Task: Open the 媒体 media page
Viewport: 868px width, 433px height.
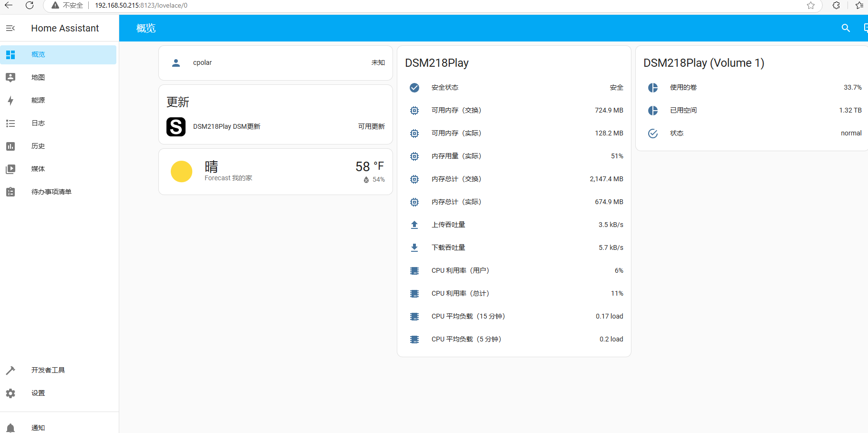Action: (x=58, y=169)
